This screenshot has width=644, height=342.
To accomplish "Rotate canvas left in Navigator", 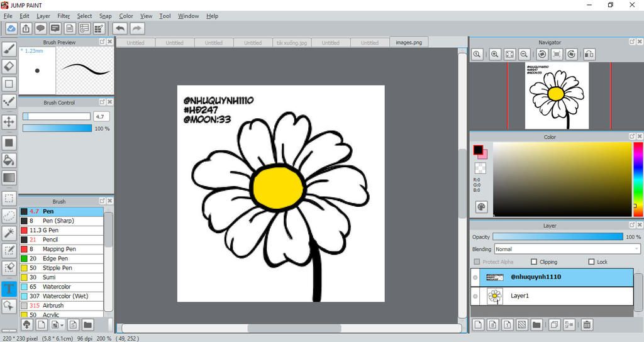I will pos(542,54).
